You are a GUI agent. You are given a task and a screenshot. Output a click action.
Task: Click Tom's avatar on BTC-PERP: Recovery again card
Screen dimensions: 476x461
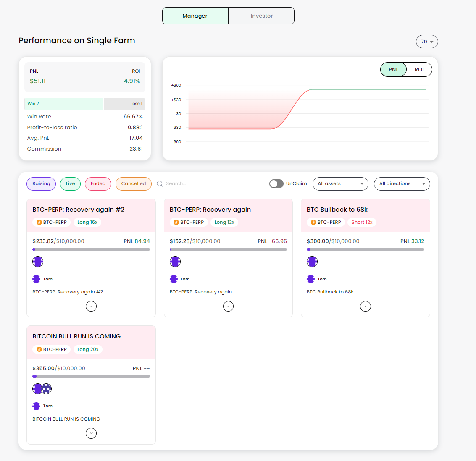coord(174,279)
